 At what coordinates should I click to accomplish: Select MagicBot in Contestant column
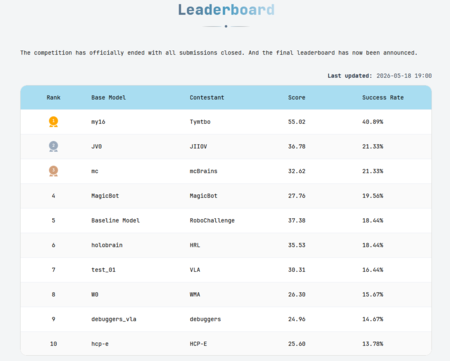204,196
